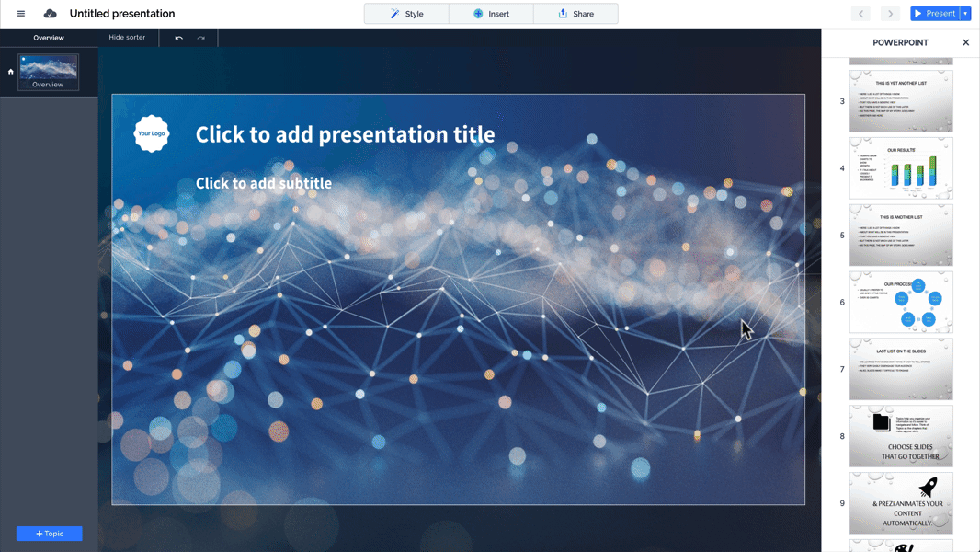Open the Present options dropdown arrow
This screenshot has height=552, width=980.
(965, 13)
